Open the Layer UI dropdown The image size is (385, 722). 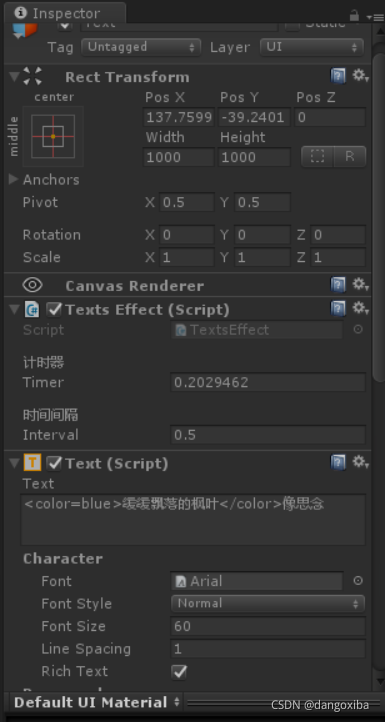(312, 47)
